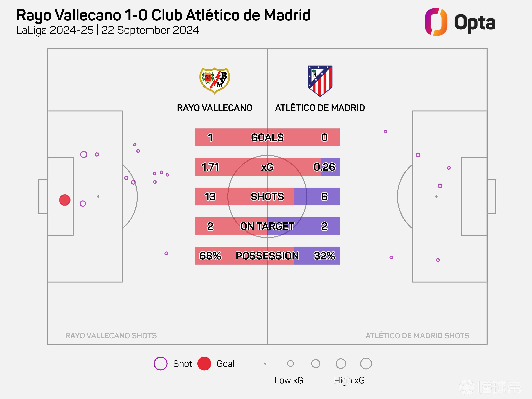Click the Opta logo

coord(460,22)
